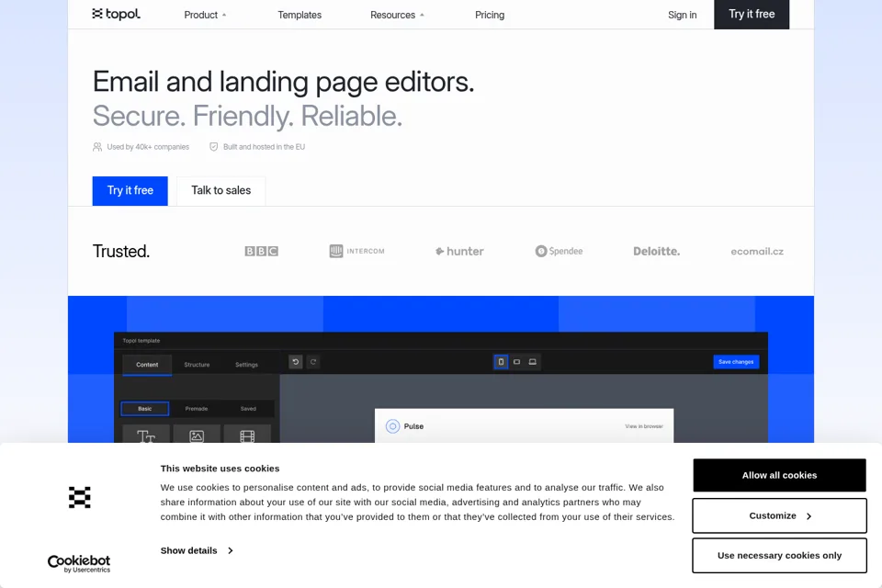Image resolution: width=882 pixels, height=588 pixels.
Task: Click the dark Try it free header button
Action: click(752, 14)
